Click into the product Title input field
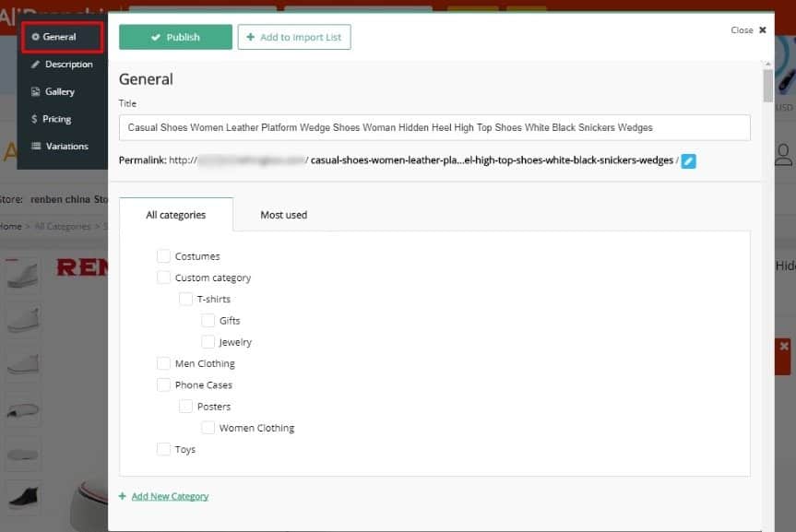 tap(434, 127)
